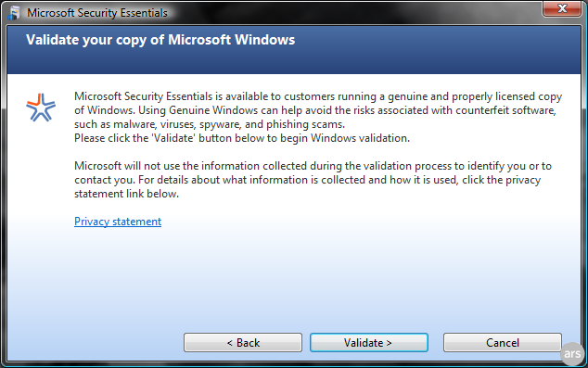
Task: Go to previous step with Back
Action: pyautogui.click(x=243, y=343)
